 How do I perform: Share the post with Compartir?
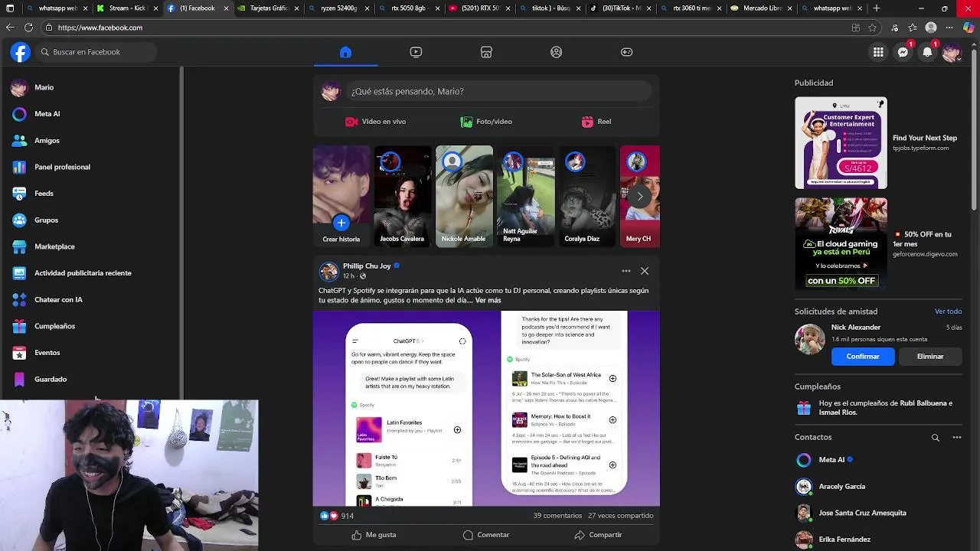[x=598, y=535]
